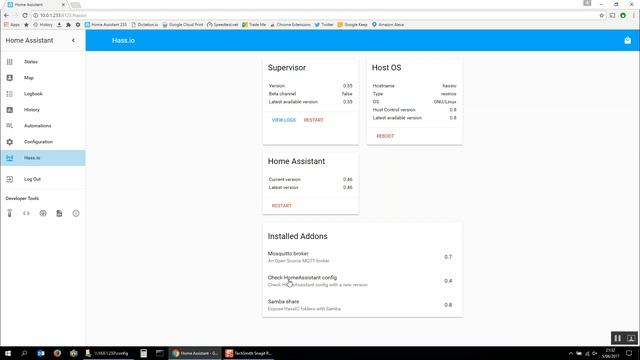Click VIEW LOGS in Supervisor card
Viewport: 640px width, 360px height.
284,120
